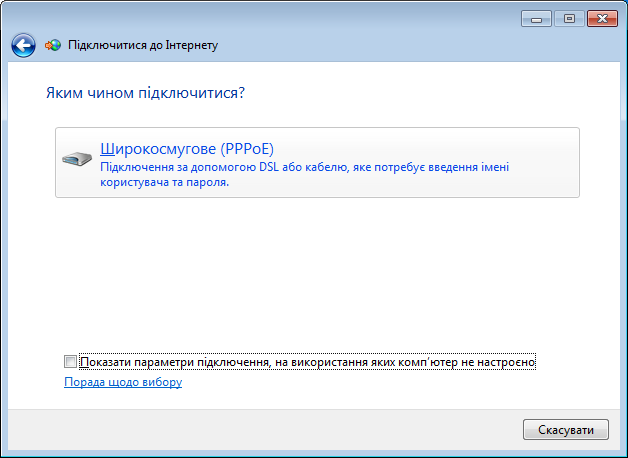Click the words користувача та пароля
The width and height of the screenshot is (628, 458).
coord(164,183)
